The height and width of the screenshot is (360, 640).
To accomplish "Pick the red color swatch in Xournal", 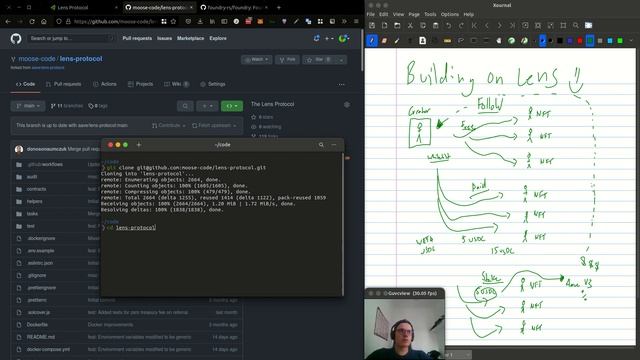I will 580,40.
